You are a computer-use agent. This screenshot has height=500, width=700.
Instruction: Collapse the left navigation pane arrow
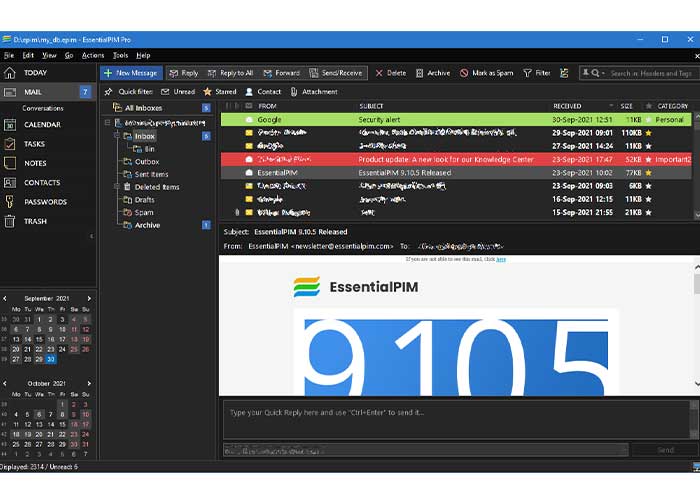click(x=92, y=236)
